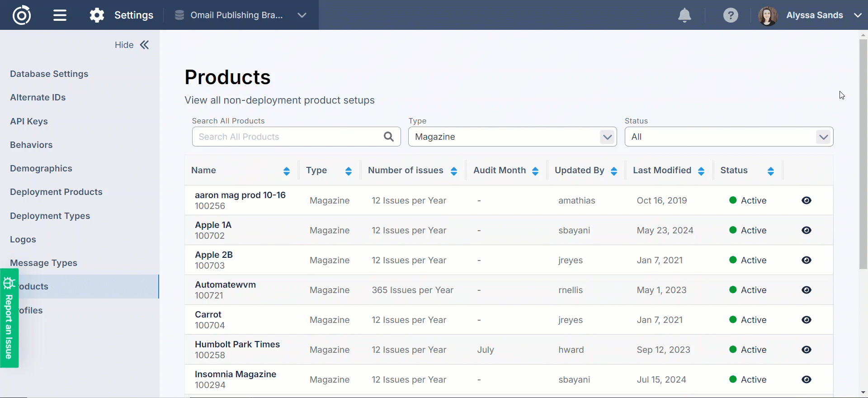Open Deployment Products in sidebar

[56, 192]
